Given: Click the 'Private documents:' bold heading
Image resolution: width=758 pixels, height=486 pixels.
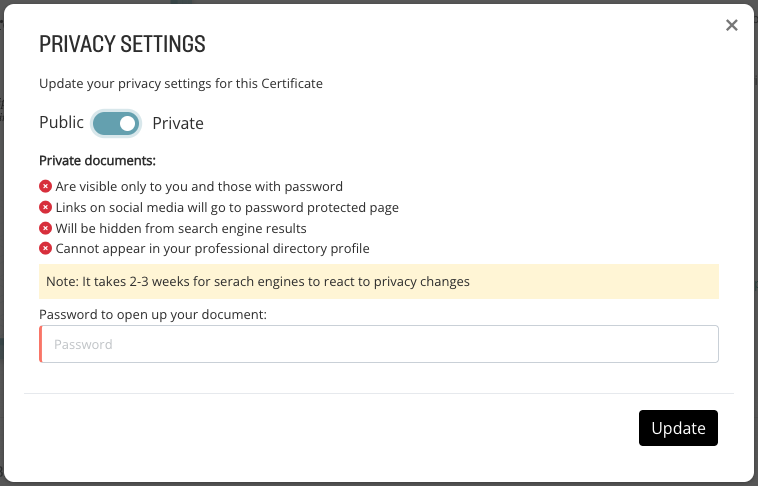Looking at the screenshot, I should (x=98, y=161).
